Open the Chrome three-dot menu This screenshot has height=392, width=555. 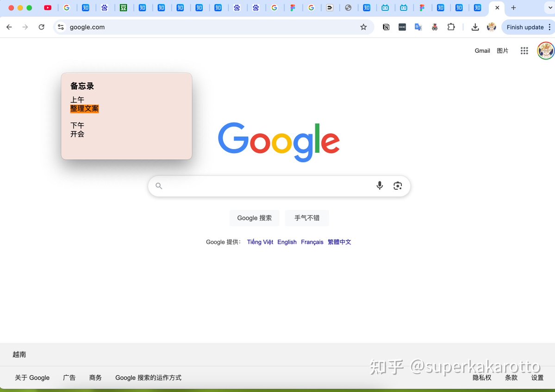(x=550, y=27)
